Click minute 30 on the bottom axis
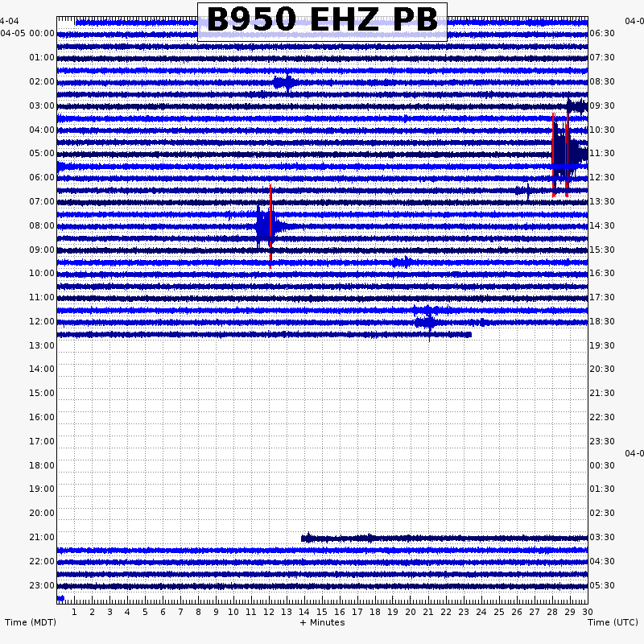This screenshot has width=644, height=644. (x=588, y=612)
